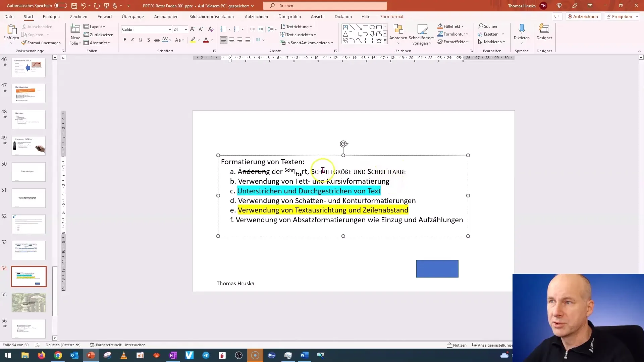644x362 pixels.
Task: Open the Datei menu
Action: point(9,16)
